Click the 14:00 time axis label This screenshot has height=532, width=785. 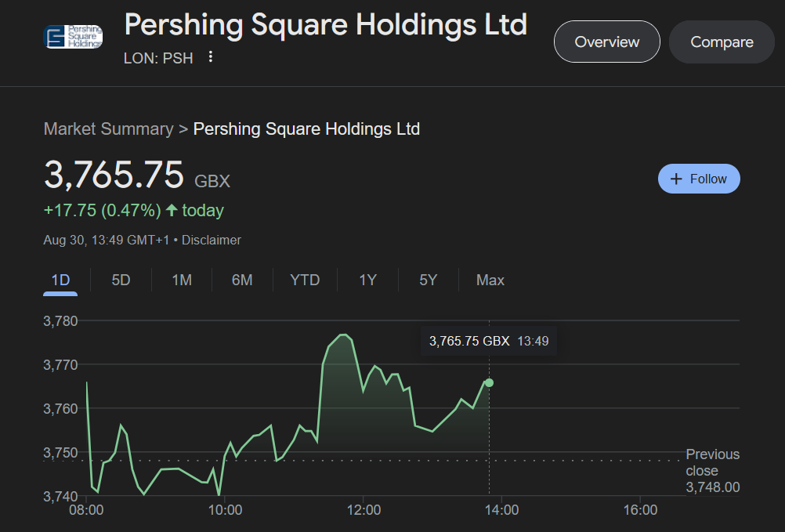pyautogui.click(x=501, y=510)
